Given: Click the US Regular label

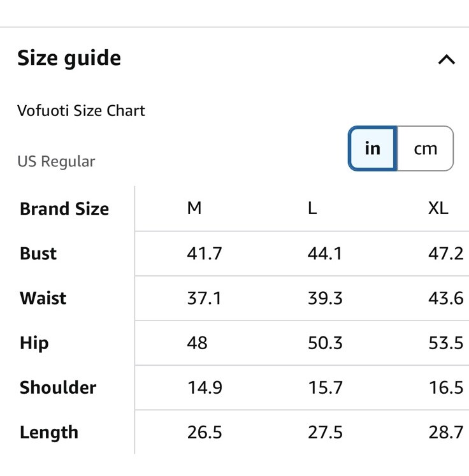Looking at the screenshot, I should coord(56,161).
